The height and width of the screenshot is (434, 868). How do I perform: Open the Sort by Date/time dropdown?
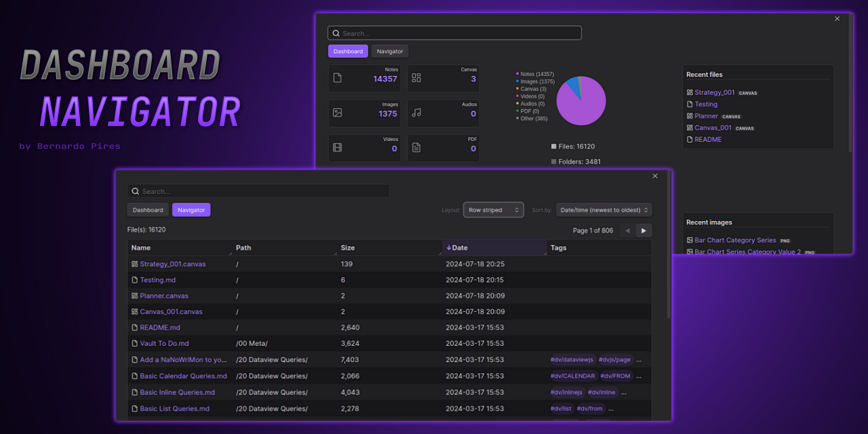click(603, 210)
